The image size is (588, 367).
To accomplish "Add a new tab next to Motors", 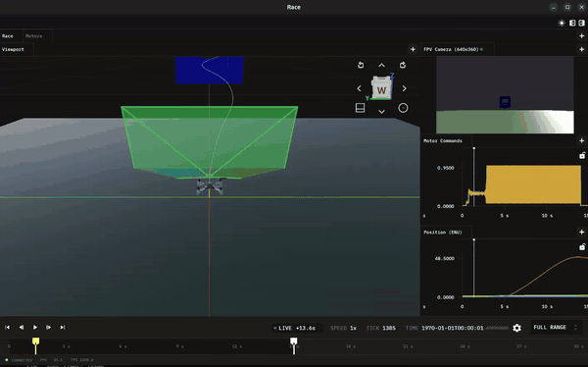I will pos(581,36).
